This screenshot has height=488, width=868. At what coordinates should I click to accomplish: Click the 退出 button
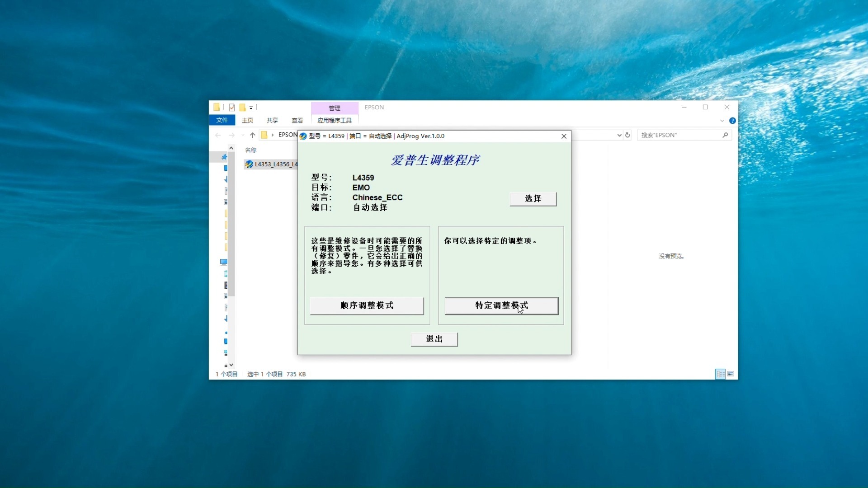pos(434,339)
